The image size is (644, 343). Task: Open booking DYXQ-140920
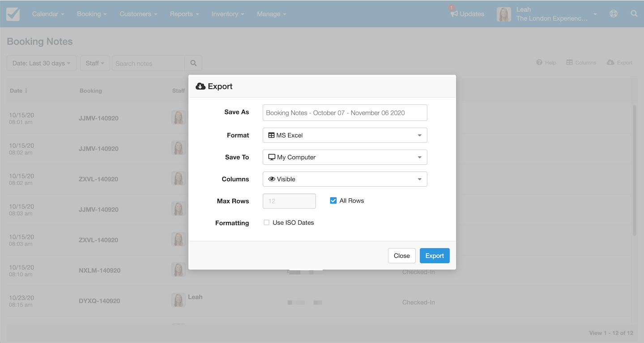click(99, 301)
